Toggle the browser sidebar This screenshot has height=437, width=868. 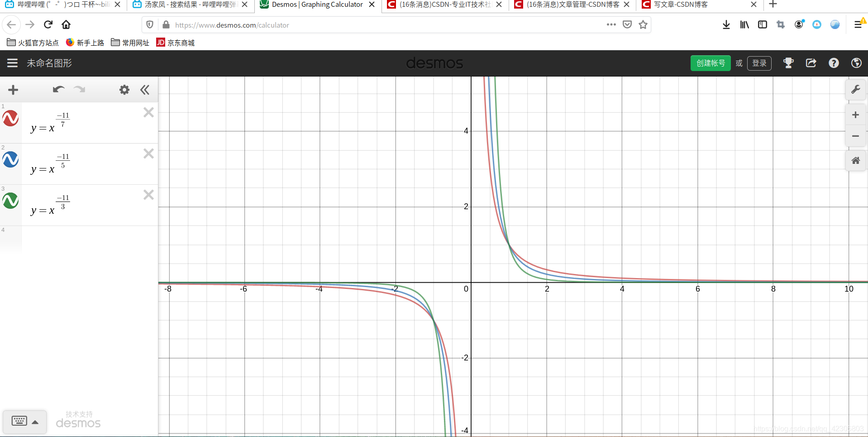pos(763,24)
